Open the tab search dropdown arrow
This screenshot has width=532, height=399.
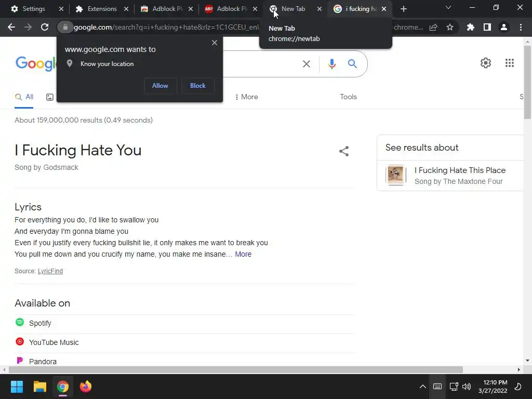(x=448, y=8)
